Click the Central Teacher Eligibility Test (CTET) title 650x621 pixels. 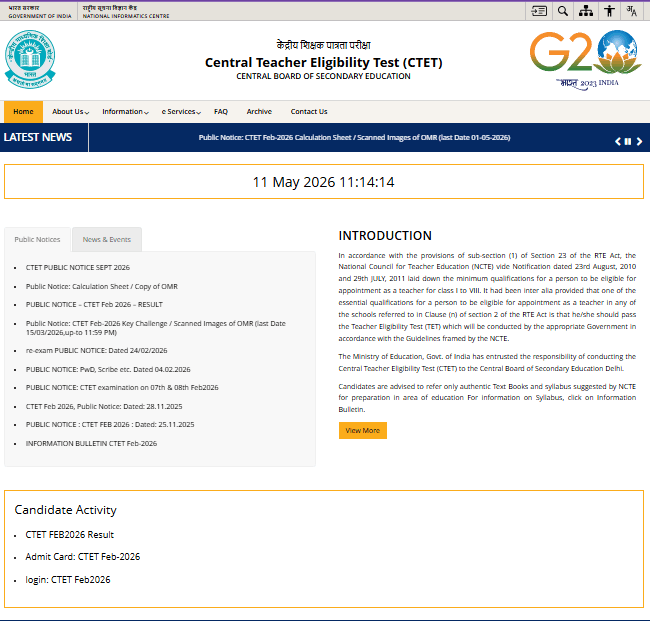(323, 63)
